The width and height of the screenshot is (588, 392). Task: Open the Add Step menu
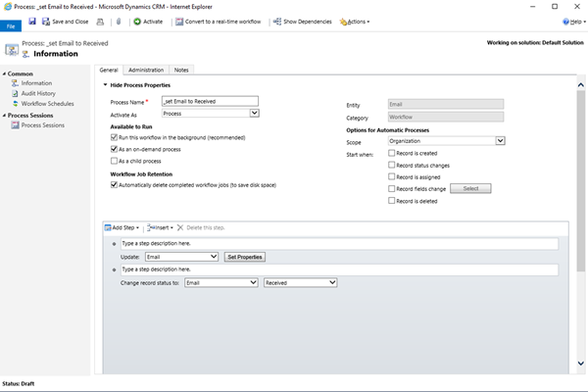tap(122, 226)
